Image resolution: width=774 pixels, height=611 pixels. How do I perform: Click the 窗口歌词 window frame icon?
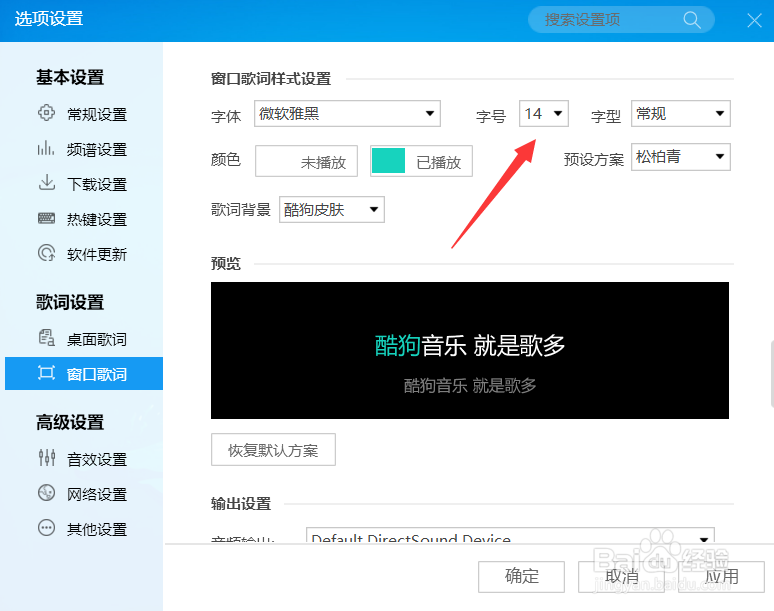pyautogui.click(x=46, y=373)
